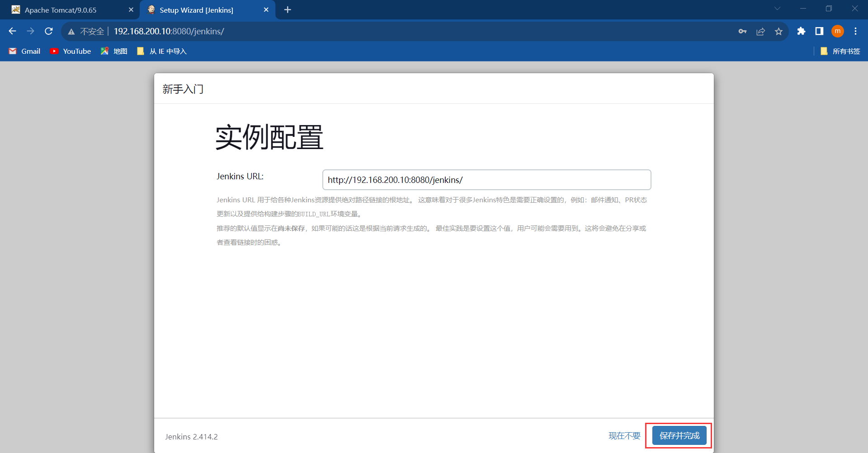Open the saved passwords key icon
This screenshot has height=453, width=868.
(x=742, y=31)
